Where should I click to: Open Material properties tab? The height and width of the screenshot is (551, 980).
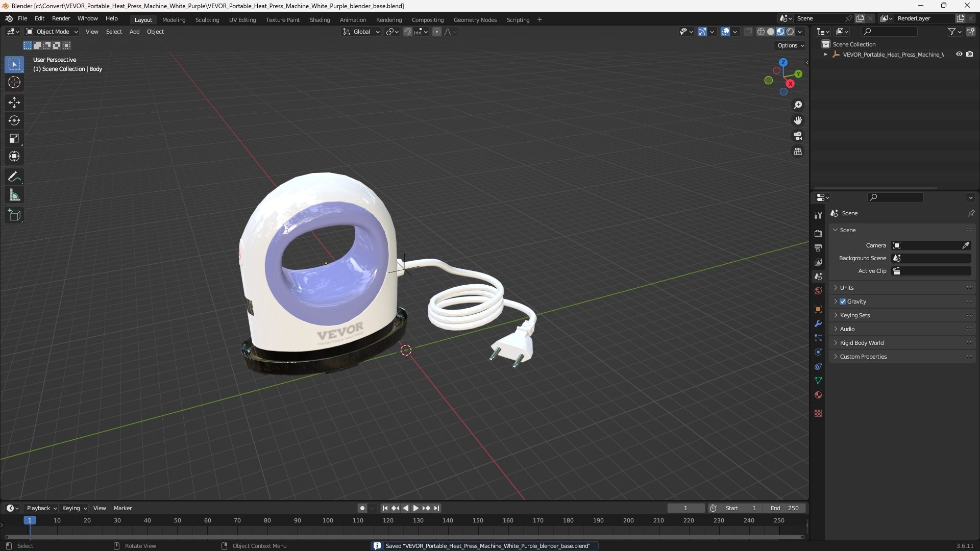click(x=818, y=395)
